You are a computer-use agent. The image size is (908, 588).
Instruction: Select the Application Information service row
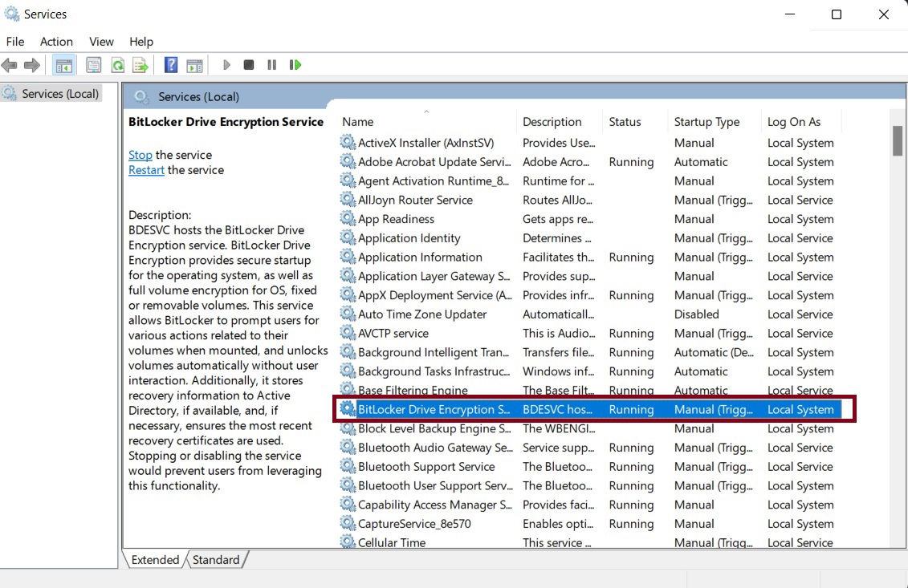tap(589, 257)
